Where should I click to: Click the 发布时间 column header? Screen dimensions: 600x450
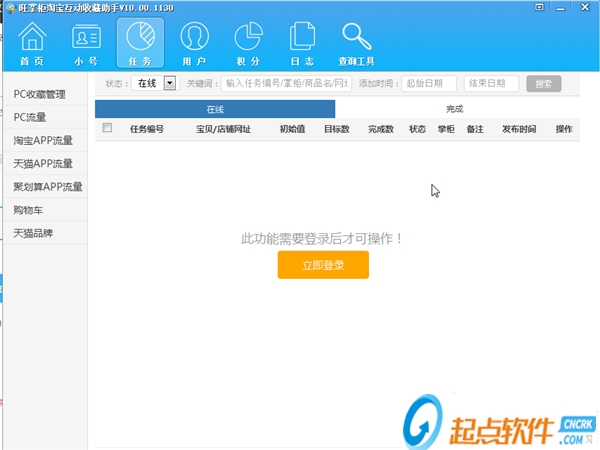click(519, 129)
